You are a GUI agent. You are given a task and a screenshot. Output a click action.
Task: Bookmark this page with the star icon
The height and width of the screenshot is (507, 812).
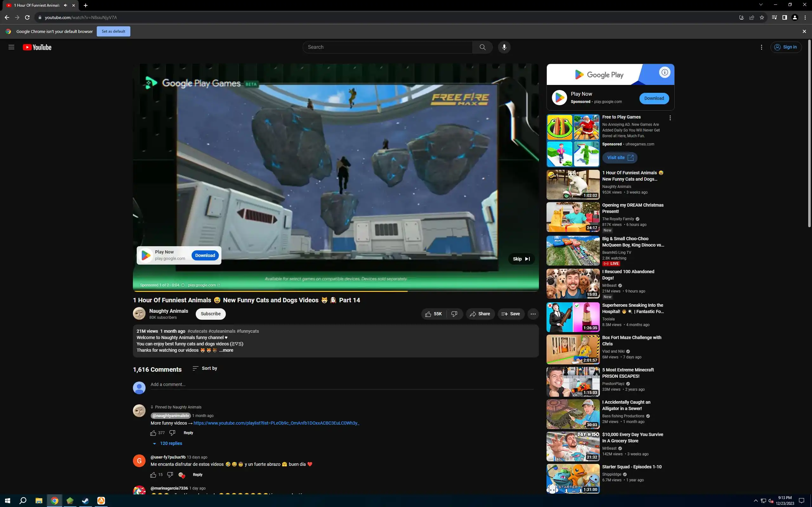(762, 17)
